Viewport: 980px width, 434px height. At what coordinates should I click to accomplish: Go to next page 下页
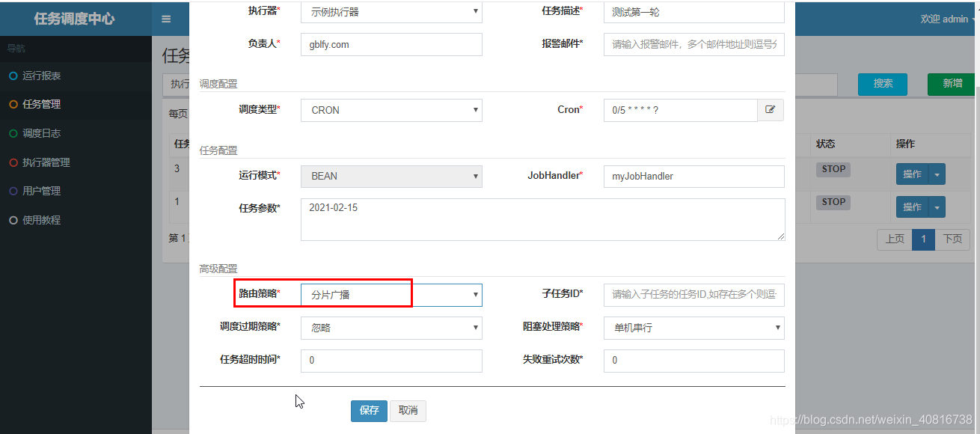click(x=952, y=239)
